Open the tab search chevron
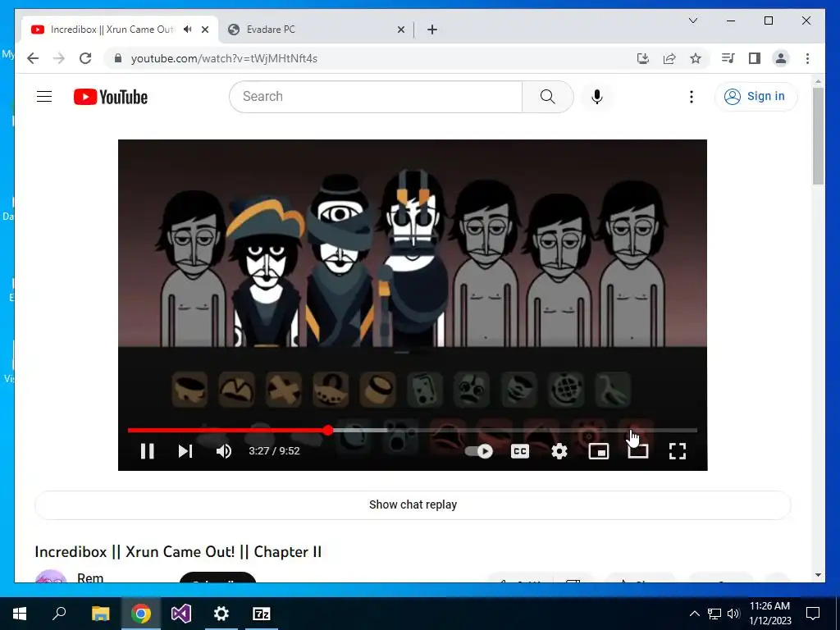This screenshot has height=630, width=840. pyautogui.click(x=692, y=21)
